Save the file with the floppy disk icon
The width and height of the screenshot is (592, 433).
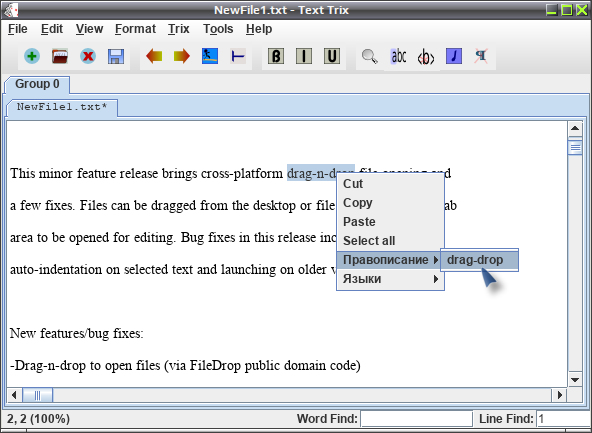[x=116, y=56]
